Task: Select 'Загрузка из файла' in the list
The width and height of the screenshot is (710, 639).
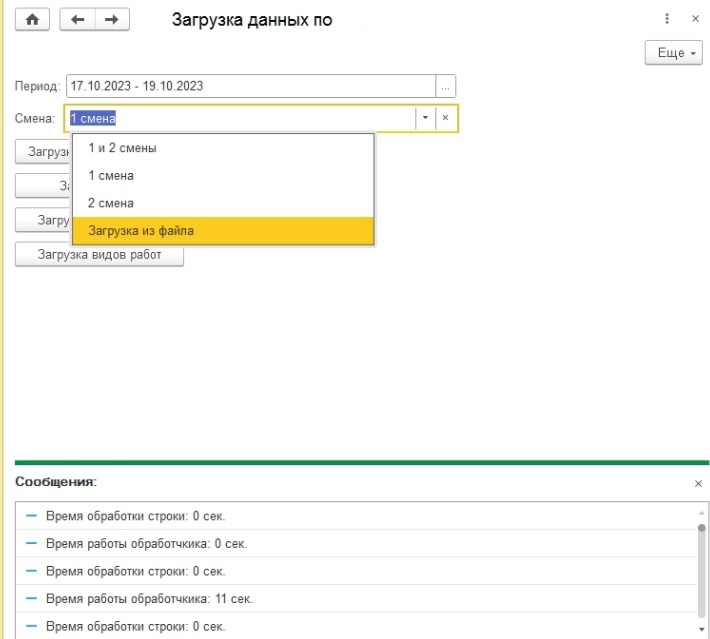Action: [141, 231]
